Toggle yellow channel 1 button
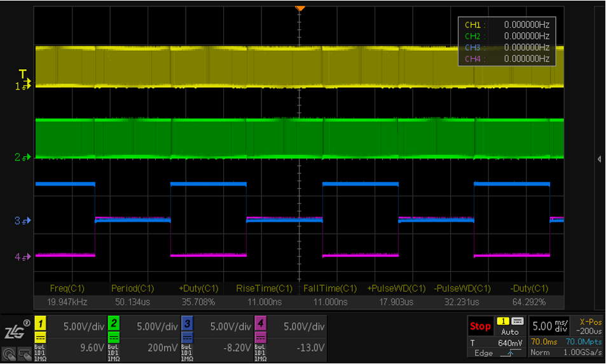Screen dimensions: 606x364 coord(39,324)
